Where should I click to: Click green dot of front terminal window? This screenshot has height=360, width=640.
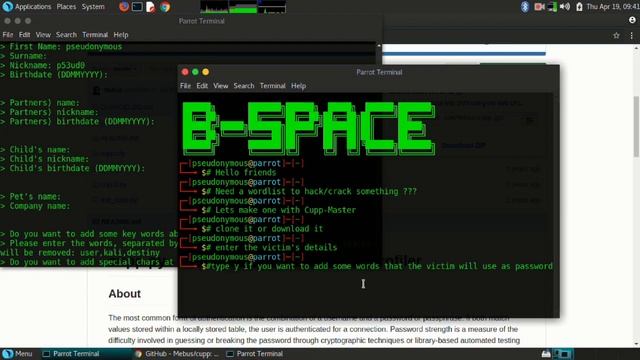(x=195, y=72)
